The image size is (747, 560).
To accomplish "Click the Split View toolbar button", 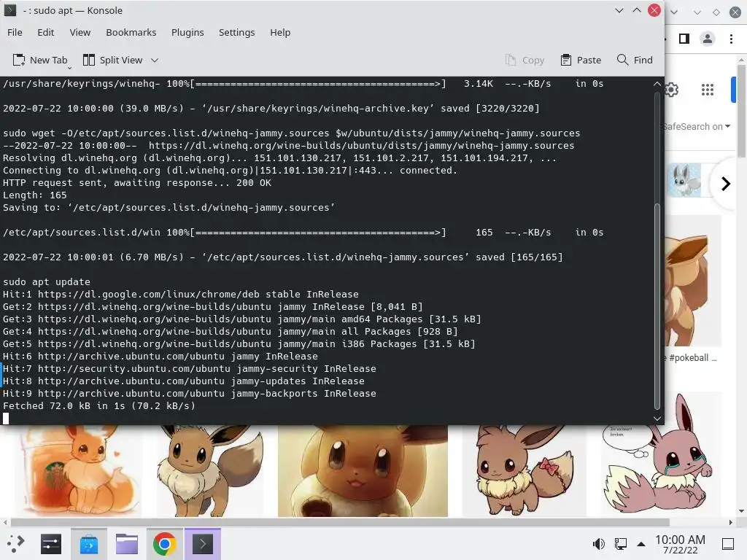I will point(113,60).
